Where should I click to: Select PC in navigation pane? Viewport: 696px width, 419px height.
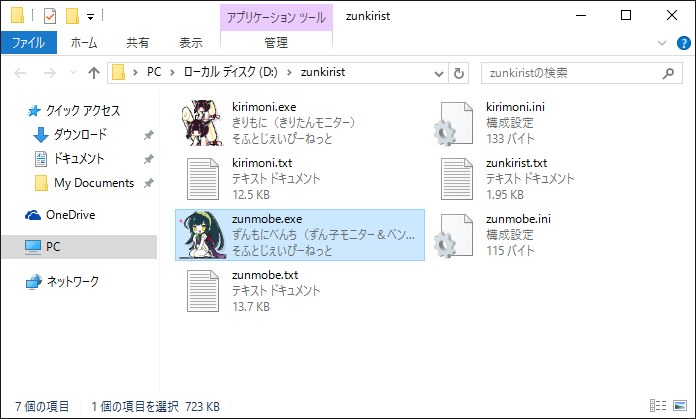(79, 247)
